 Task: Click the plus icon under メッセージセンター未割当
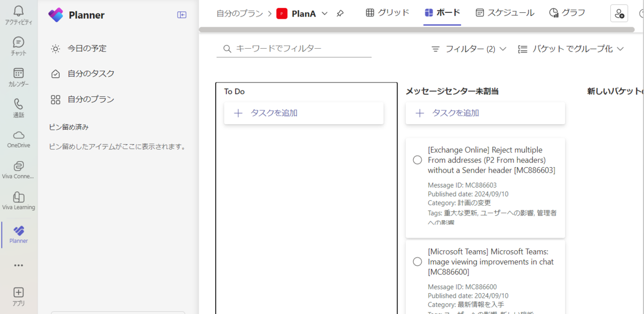point(420,113)
